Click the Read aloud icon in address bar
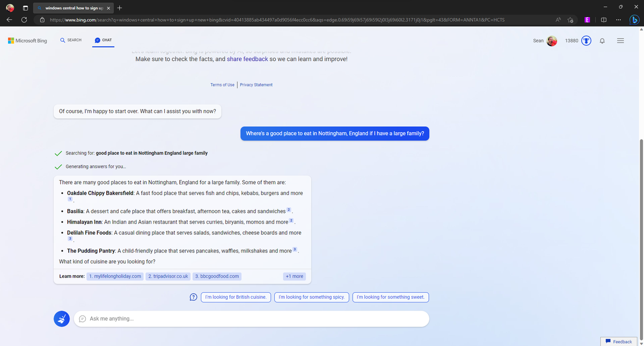 pos(558,20)
